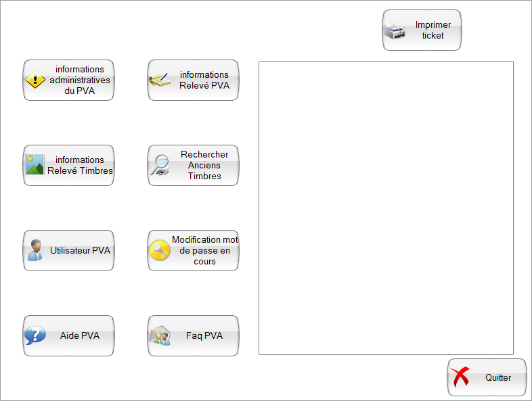Show informations Relevé Timbres
The height and width of the screenshot is (401, 532).
pos(79,166)
